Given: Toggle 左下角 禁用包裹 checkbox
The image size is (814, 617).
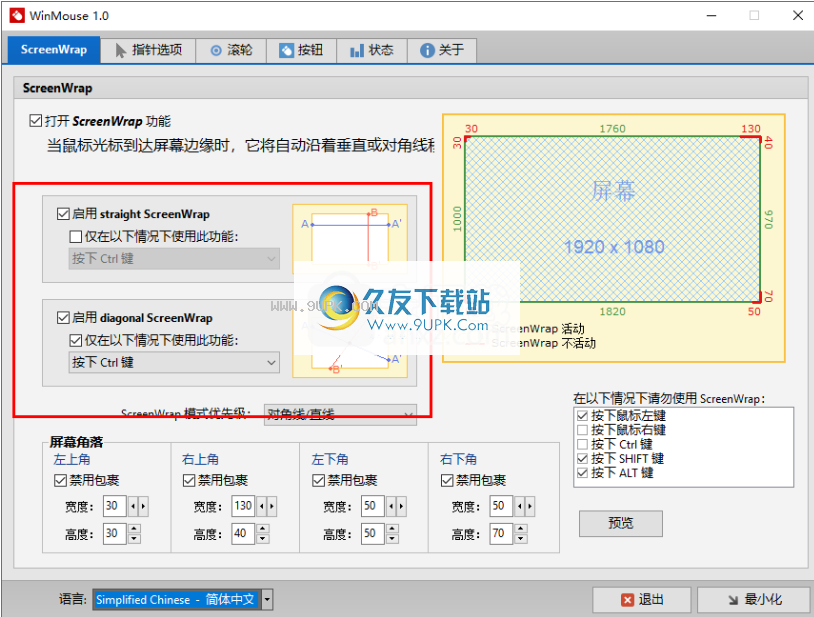Looking at the screenshot, I should 318,481.
